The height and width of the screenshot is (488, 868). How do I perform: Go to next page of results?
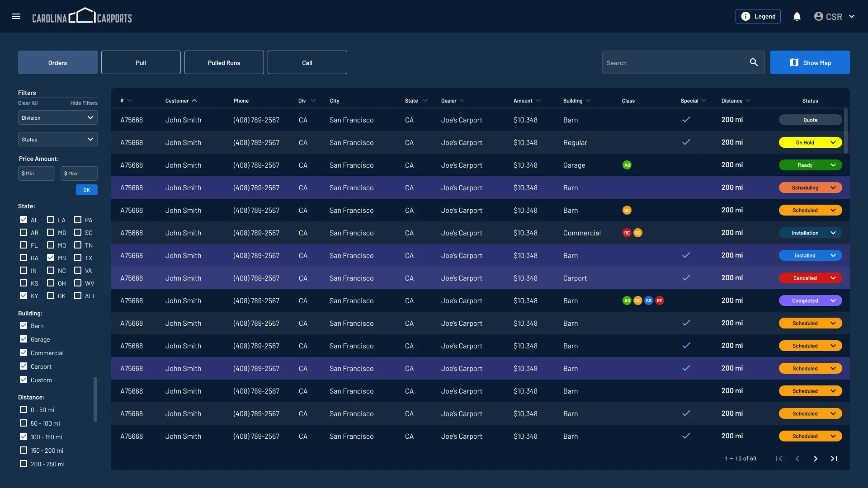pyautogui.click(x=816, y=459)
